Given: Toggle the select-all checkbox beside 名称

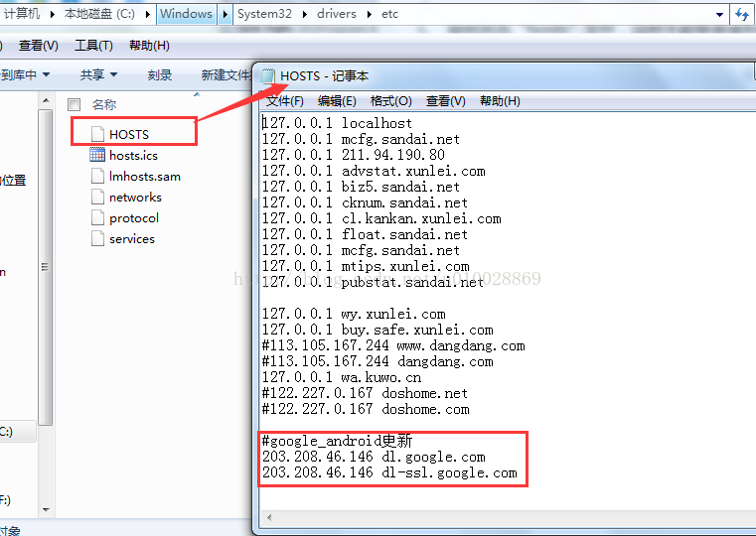Looking at the screenshot, I should (74, 104).
